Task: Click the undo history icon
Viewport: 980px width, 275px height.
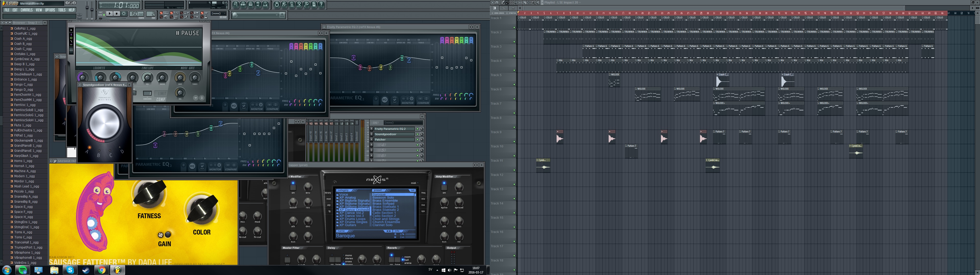Action: (277, 5)
